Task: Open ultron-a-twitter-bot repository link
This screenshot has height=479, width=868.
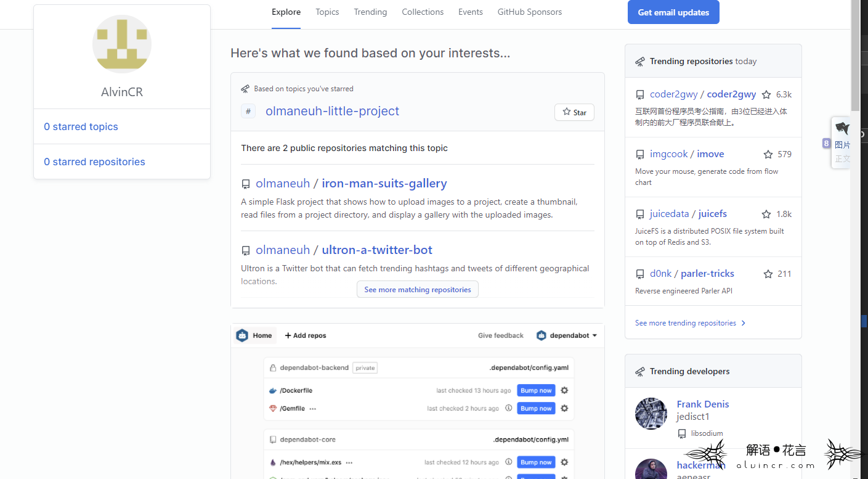Action: pos(377,250)
